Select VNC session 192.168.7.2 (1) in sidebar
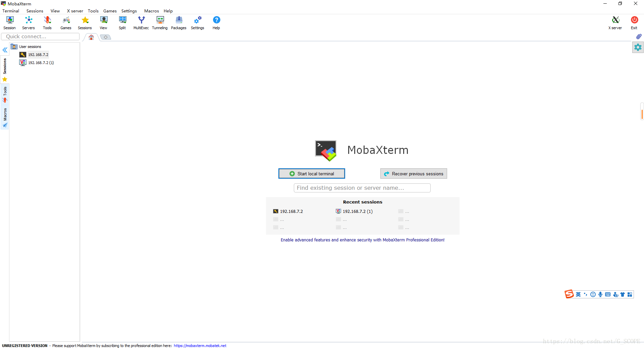Viewport: 644px width, 348px height. pos(37,63)
